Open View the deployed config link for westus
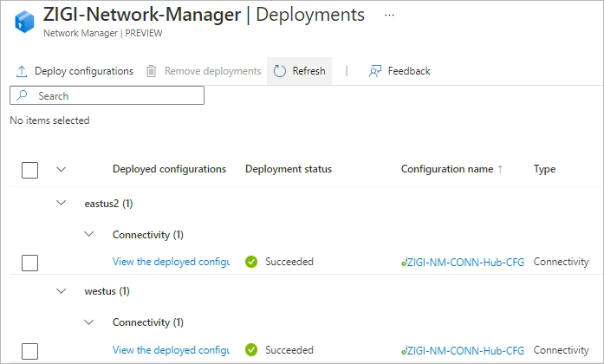 (x=171, y=350)
